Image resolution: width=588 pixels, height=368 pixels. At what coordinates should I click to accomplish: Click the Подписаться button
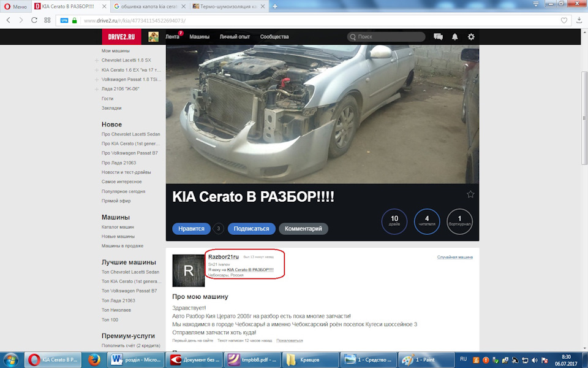251,229
